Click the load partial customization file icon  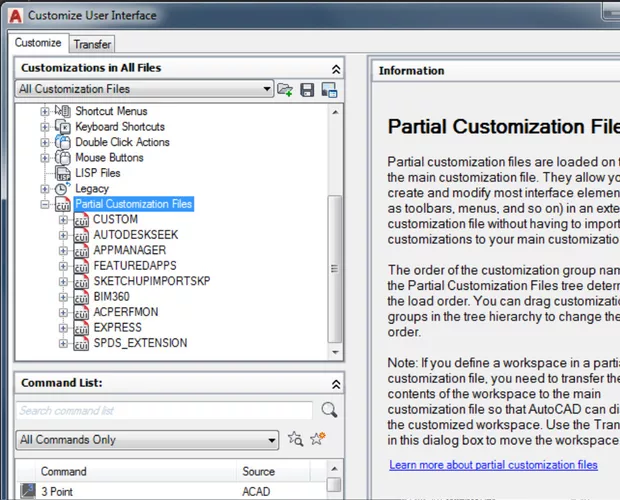point(286,90)
